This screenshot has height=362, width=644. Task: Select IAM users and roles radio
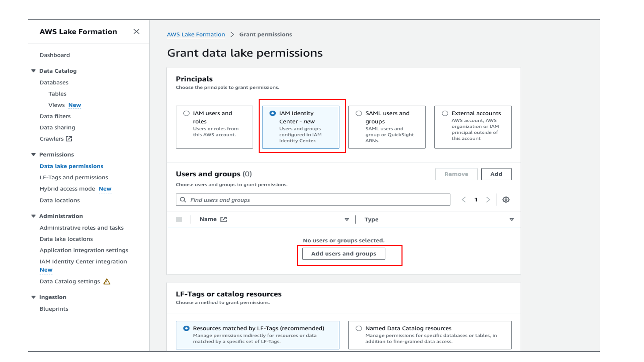pos(186,113)
